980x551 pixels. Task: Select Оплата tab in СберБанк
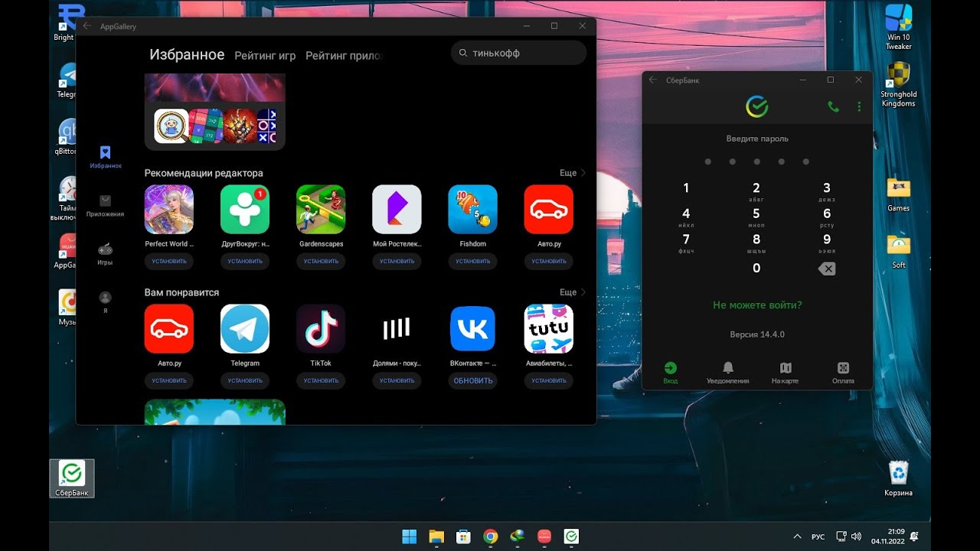(x=843, y=373)
